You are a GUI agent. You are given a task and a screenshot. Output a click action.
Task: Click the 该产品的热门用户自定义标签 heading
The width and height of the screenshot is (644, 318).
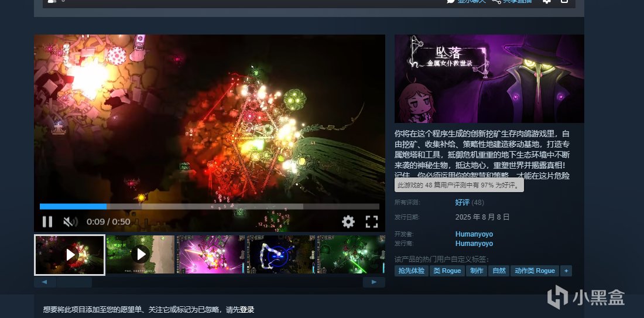[x=442, y=259]
